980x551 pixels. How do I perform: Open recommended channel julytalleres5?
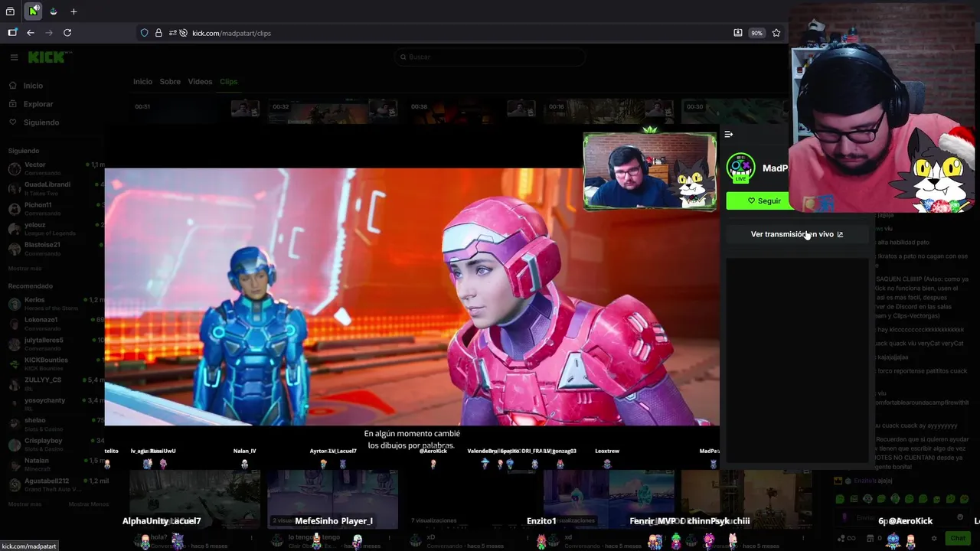55,344
